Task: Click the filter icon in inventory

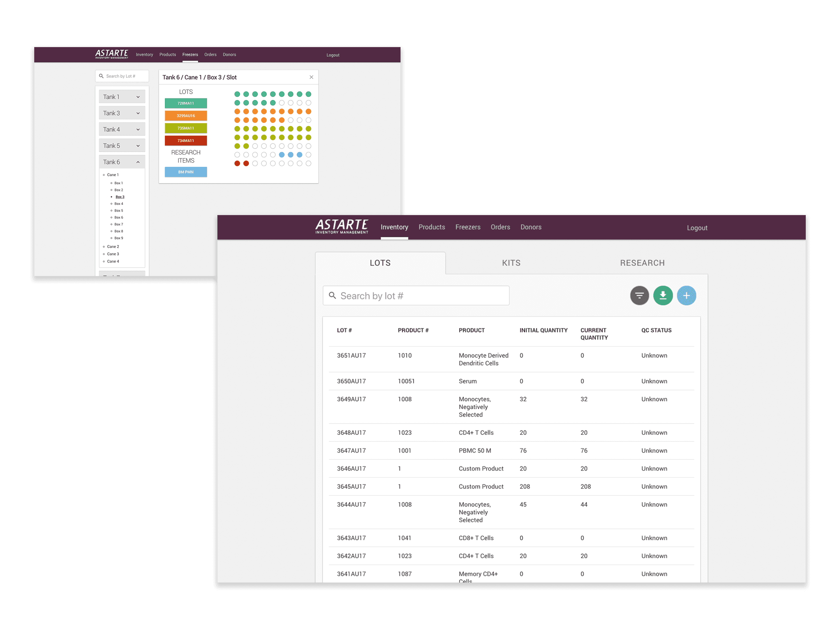Action: 638,296
